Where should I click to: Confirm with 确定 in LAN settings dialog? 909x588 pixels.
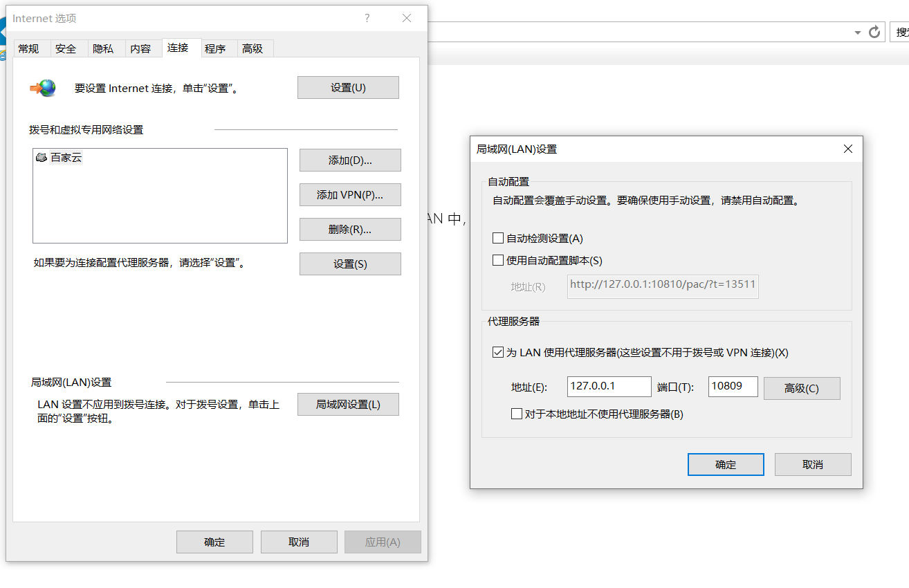point(726,465)
